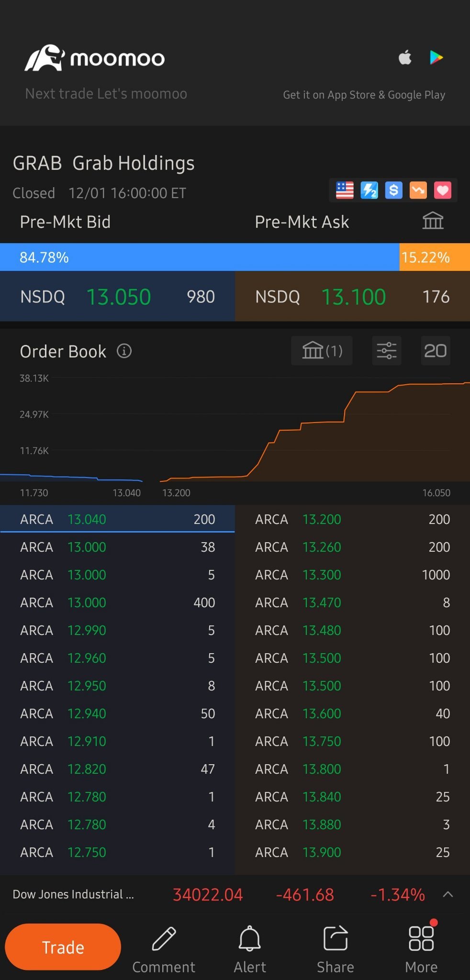Tap Dow Jones change -1.34%

(x=398, y=894)
